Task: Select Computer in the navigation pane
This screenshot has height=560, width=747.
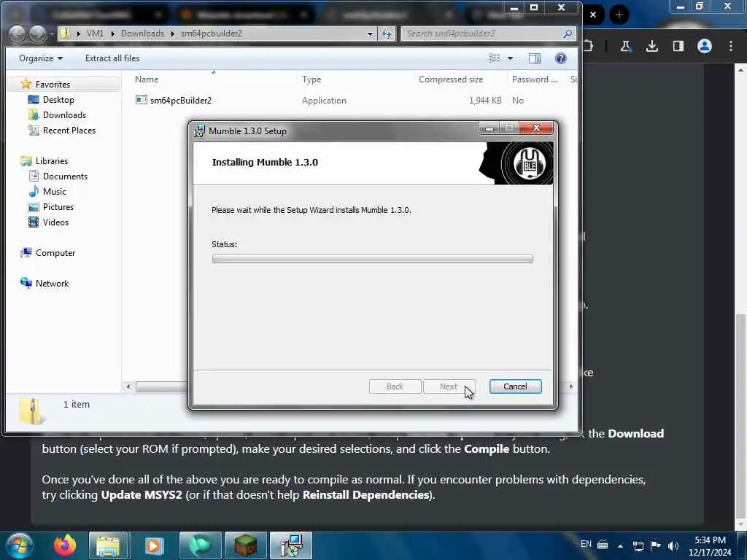Action: [x=55, y=253]
